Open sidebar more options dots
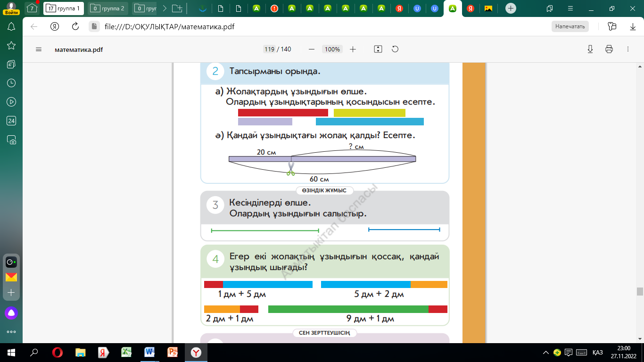Viewport: 644px width, 362px height. click(x=11, y=332)
